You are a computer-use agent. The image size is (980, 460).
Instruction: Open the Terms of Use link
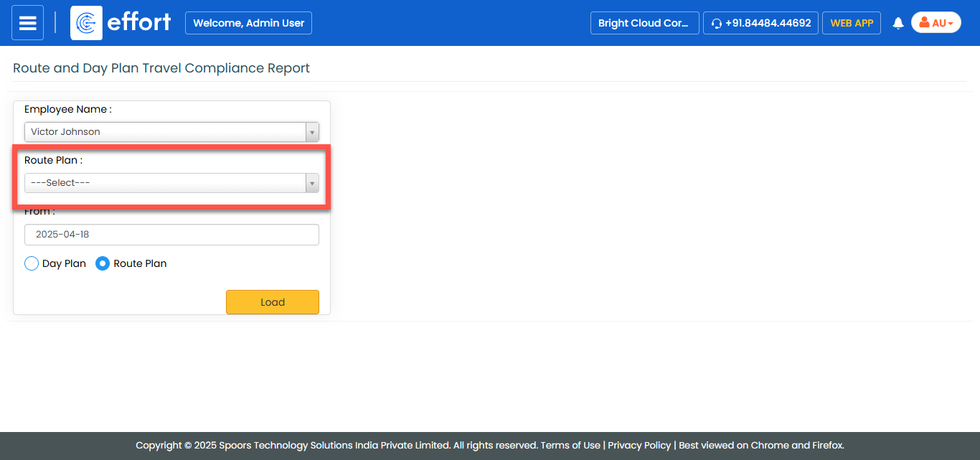click(570, 446)
